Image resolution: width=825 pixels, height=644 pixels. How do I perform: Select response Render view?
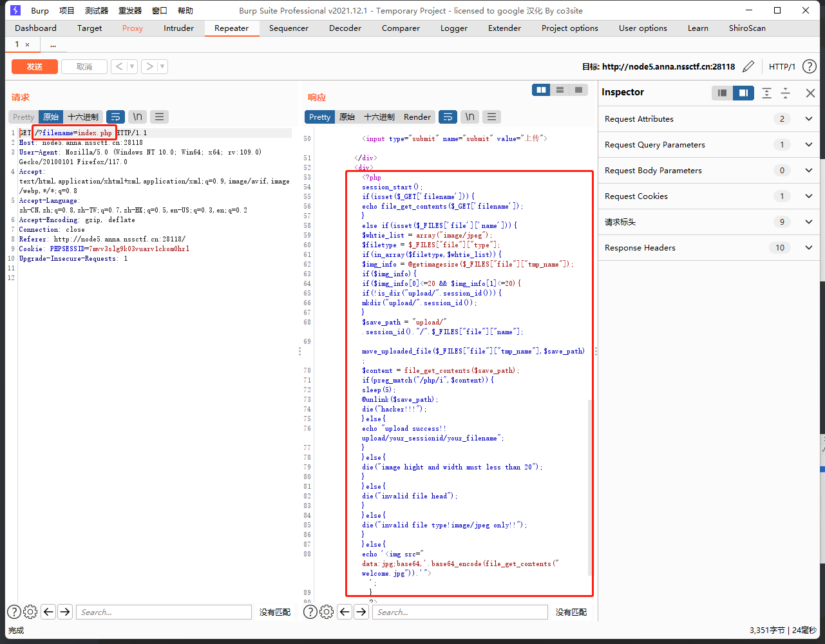coord(417,117)
